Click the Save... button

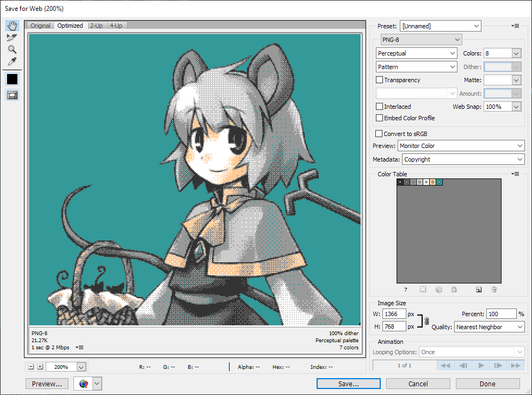click(x=349, y=384)
